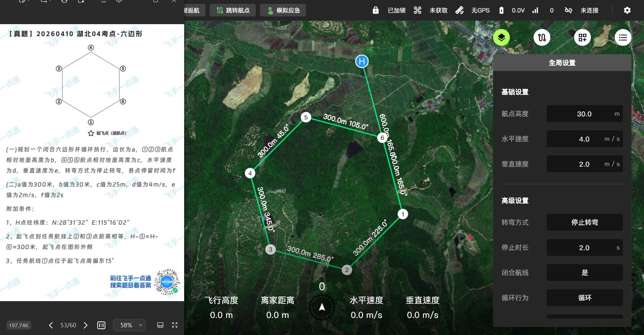Open the turning mode (转弯方式) selector

(x=584, y=222)
